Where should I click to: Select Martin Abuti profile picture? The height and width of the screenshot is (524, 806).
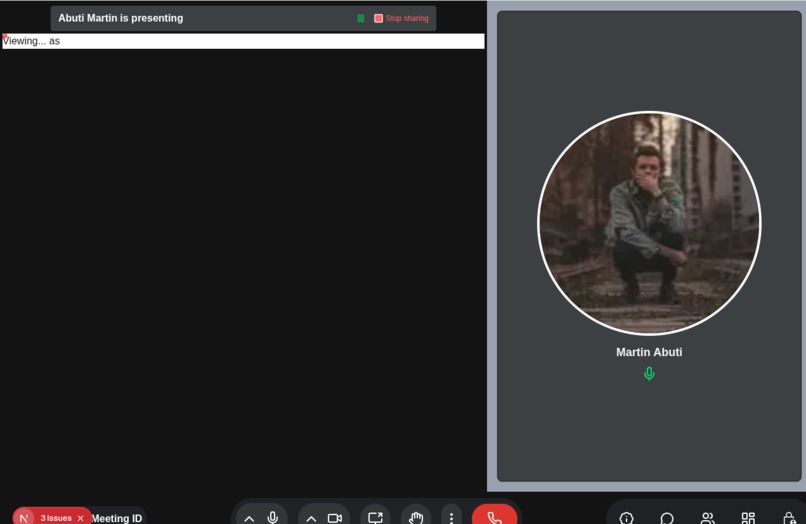coord(649,223)
